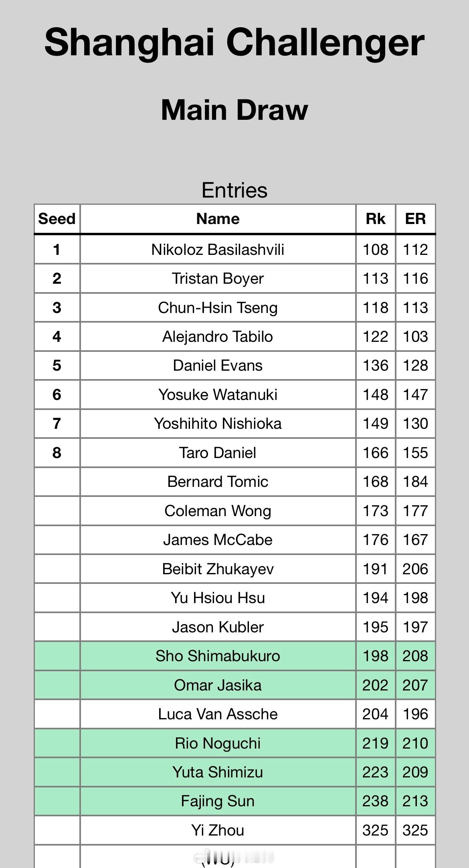This screenshot has width=469, height=868.
Task: Click Yi Zhou's ranking 325
Action: (x=376, y=830)
